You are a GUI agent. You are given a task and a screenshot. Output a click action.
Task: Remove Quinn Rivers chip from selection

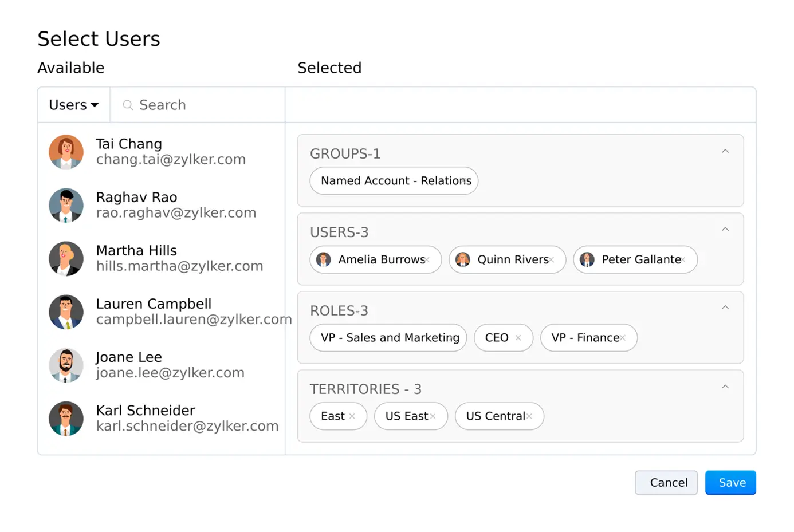coord(552,260)
